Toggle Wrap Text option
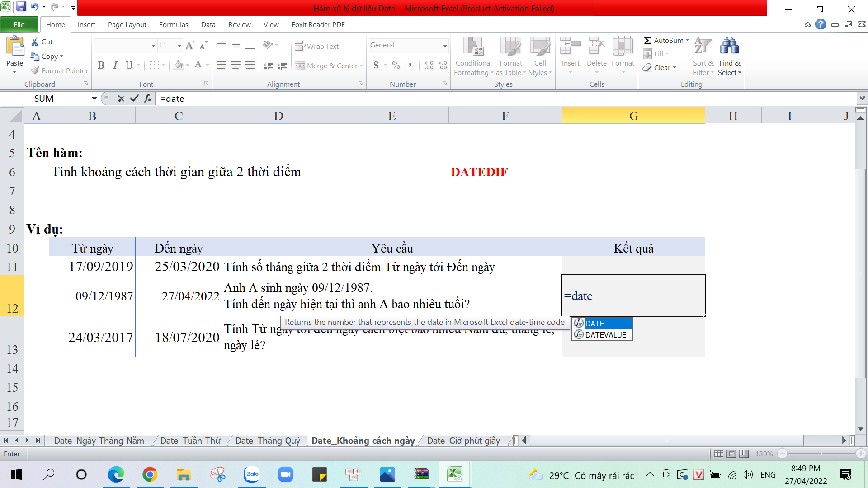Image resolution: width=868 pixels, height=488 pixels. click(317, 46)
